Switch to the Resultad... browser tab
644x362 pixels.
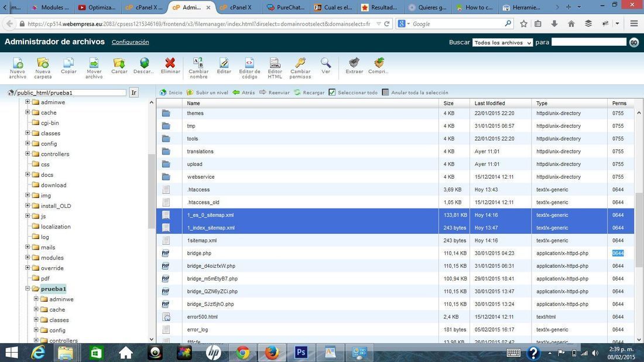coord(380,7)
